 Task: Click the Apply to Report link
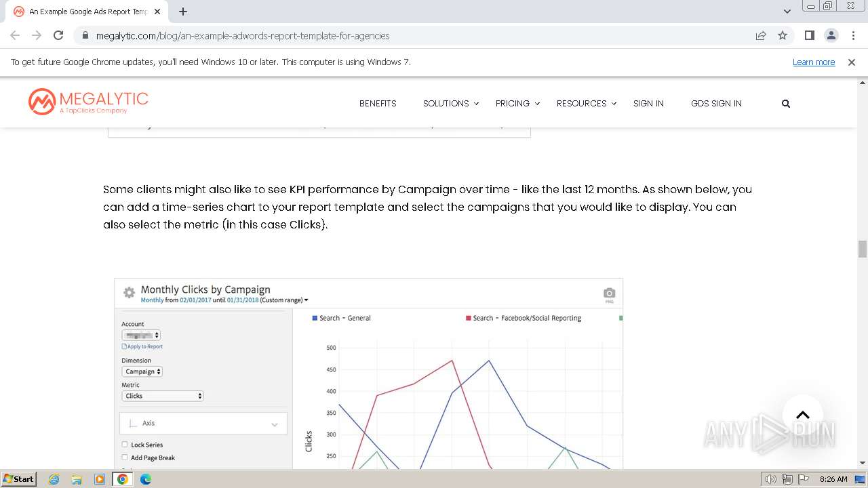tap(142, 346)
